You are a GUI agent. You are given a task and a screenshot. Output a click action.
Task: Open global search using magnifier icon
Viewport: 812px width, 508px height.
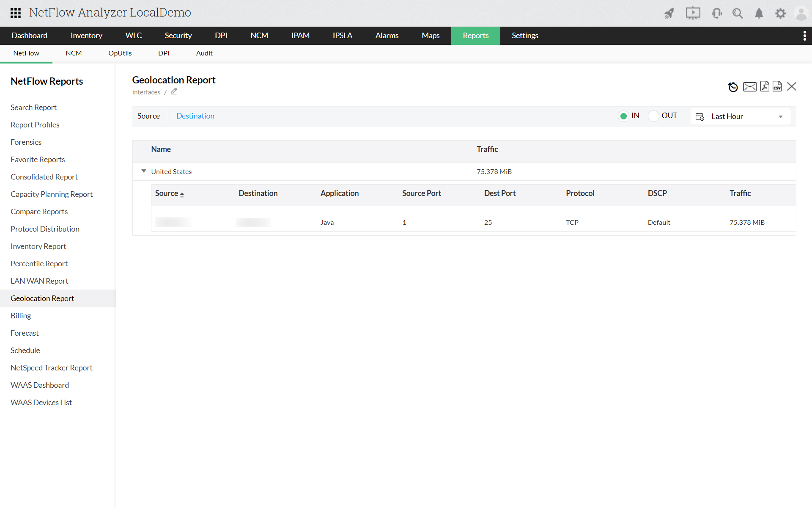click(738, 13)
